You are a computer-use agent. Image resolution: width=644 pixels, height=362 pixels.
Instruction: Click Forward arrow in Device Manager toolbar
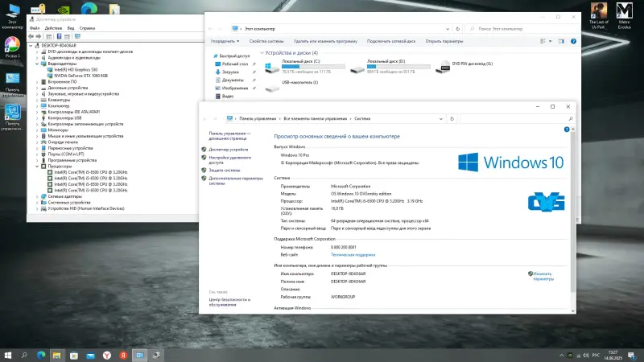(39, 36)
